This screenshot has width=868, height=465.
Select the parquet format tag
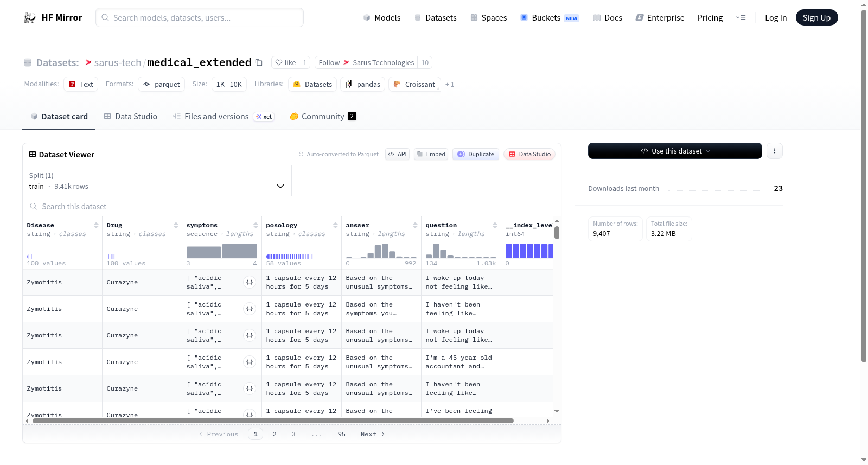coord(162,84)
